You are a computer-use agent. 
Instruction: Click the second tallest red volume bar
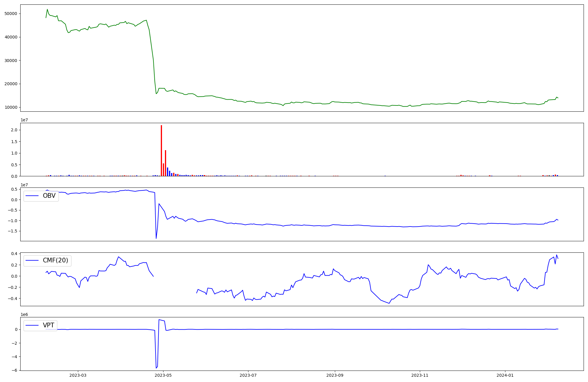tap(166, 163)
